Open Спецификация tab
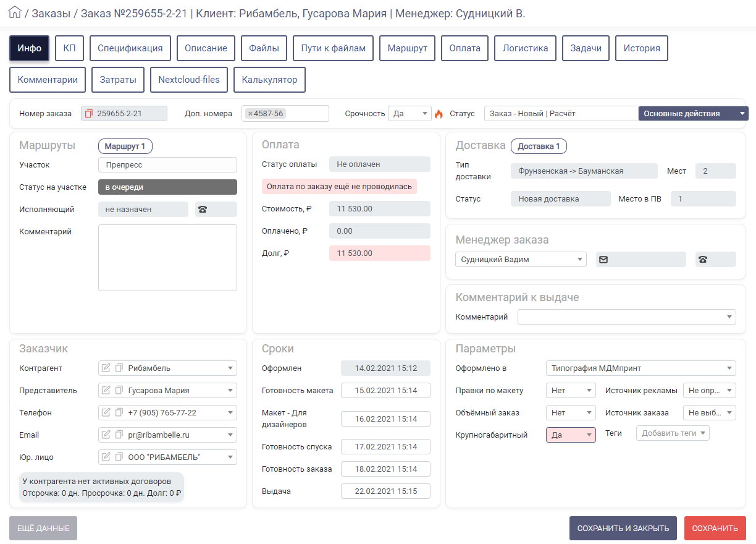Viewport: 756px width, 544px height. click(130, 48)
